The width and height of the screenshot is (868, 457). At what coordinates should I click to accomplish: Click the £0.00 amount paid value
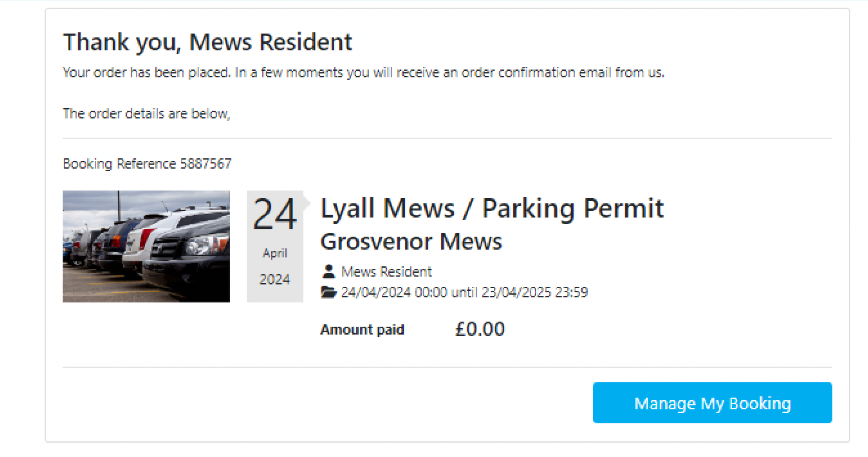[x=479, y=329]
